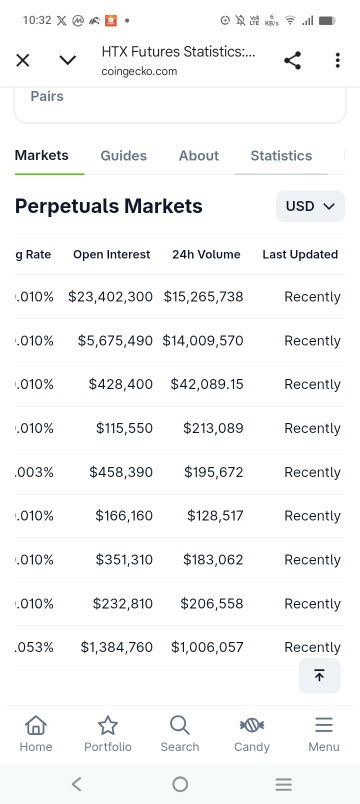Open the three-dot overflow menu
This screenshot has width=360, height=804.
pyautogui.click(x=337, y=61)
